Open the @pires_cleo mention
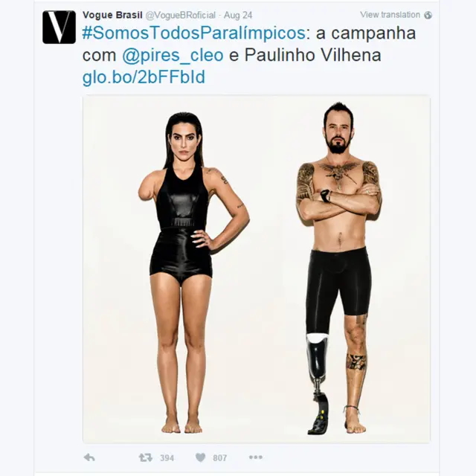This screenshot has height=476, width=476. click(173, 55)
